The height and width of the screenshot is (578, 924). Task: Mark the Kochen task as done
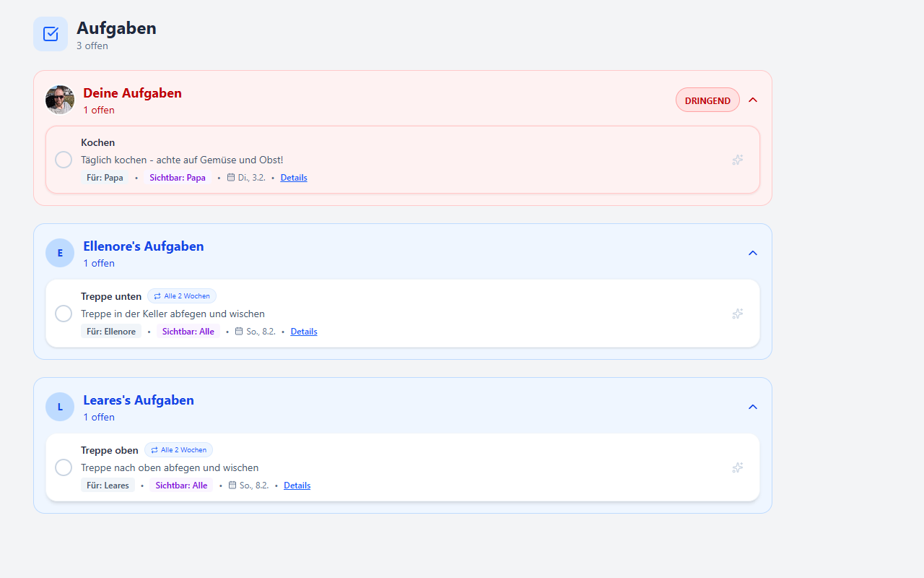tap(64, 160)
